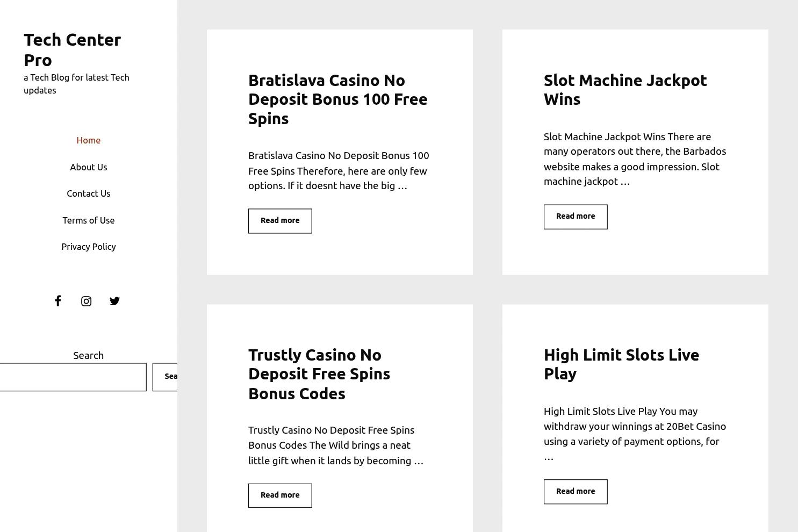Read more of the Bratislava Casino post
The height and width of the screenshot is (532, 798).
(280, 221)
